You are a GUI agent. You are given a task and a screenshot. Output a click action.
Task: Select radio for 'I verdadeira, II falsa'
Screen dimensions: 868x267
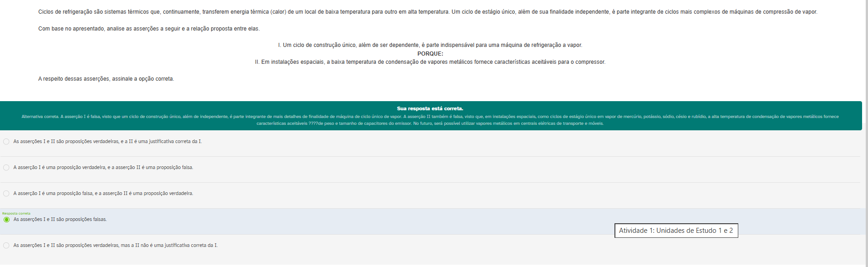(6, 168)
